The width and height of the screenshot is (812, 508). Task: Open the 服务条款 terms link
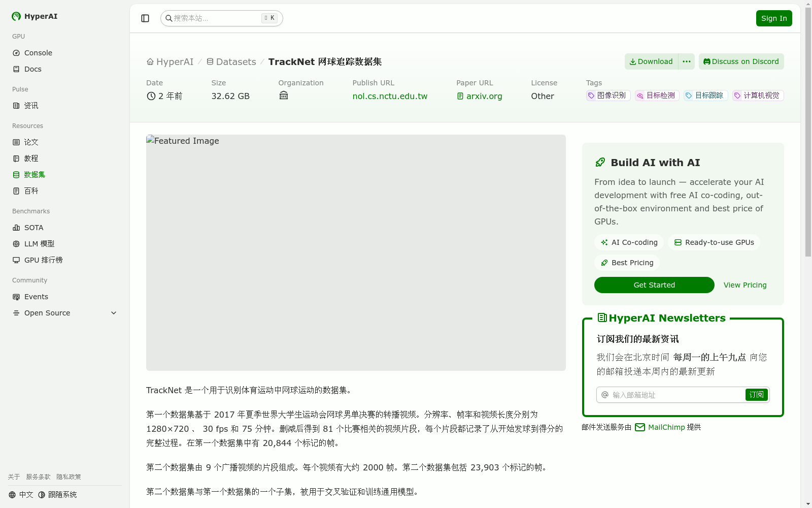click(38, 477)
